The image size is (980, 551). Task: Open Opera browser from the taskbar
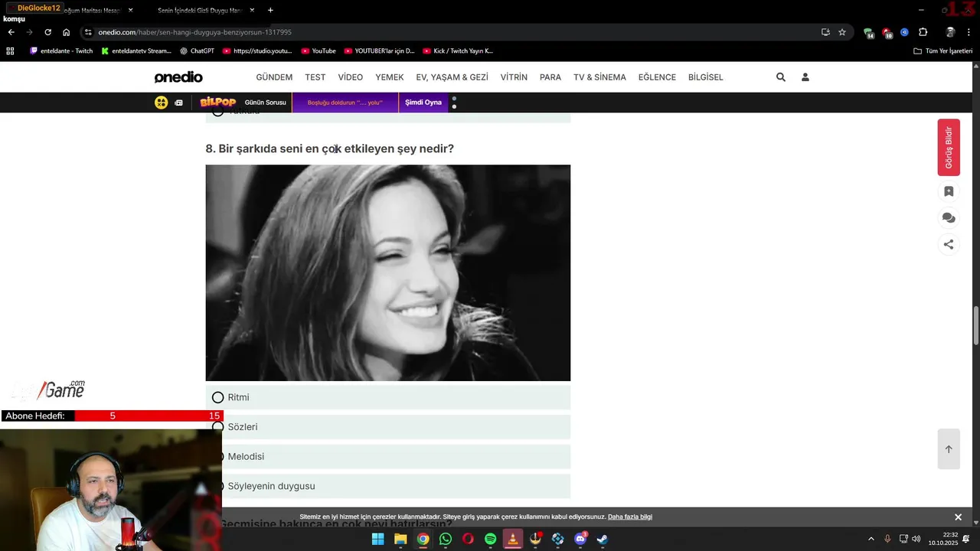pos(468,539)
